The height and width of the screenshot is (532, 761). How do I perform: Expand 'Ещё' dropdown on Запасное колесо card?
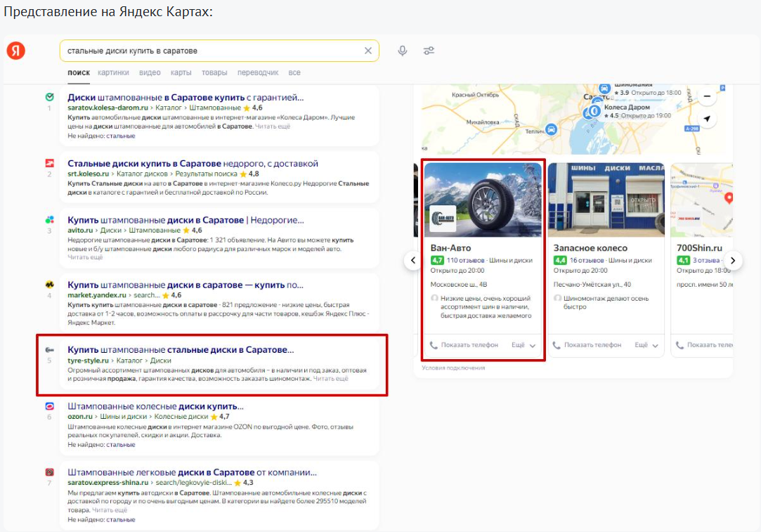pos(647,345)
